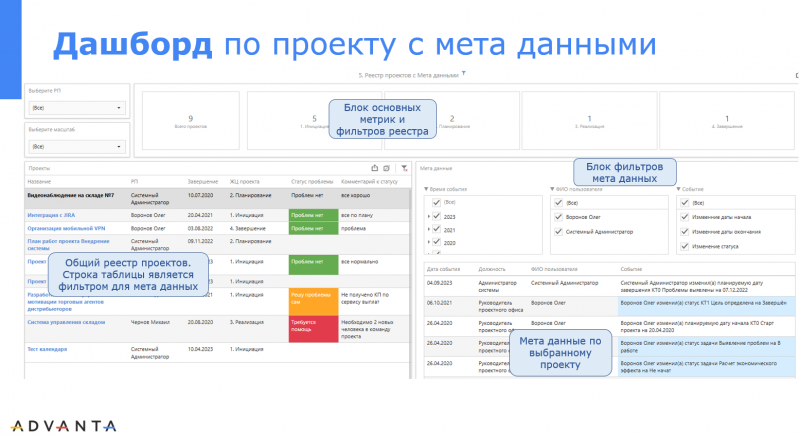The height and width of the screenshot is (437, 800).
Task: Click the copy icon in Проекты panel header
Action: pyautogui.click(x=387, y=169)
